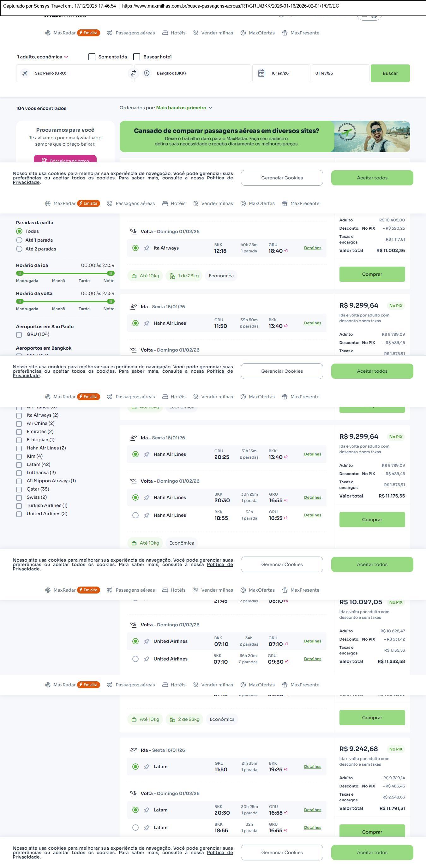
Task: Click the target icon beside MaxOfertas
Action: click(243, 33)
